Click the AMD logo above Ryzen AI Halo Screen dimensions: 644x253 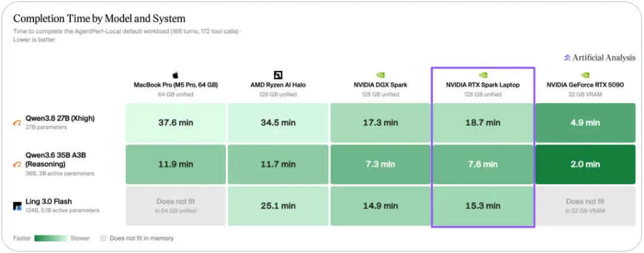click(278, 75)
